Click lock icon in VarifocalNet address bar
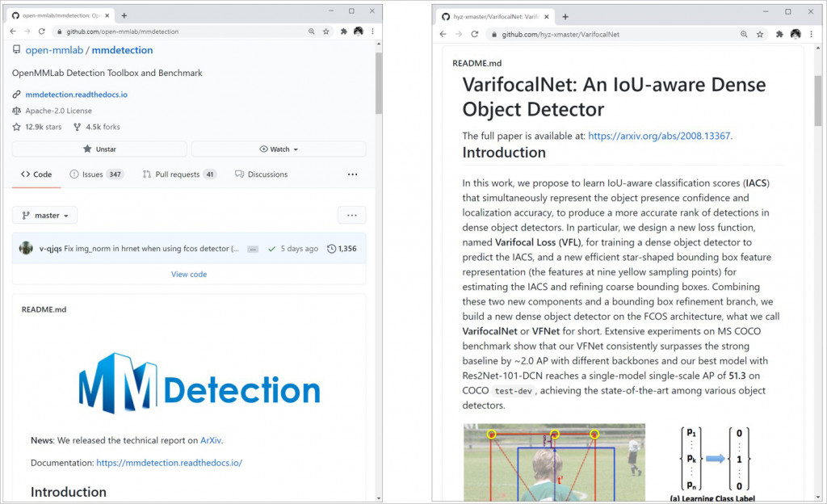The width and height of the screenshot is (827, 504). (x=494, y=34)
